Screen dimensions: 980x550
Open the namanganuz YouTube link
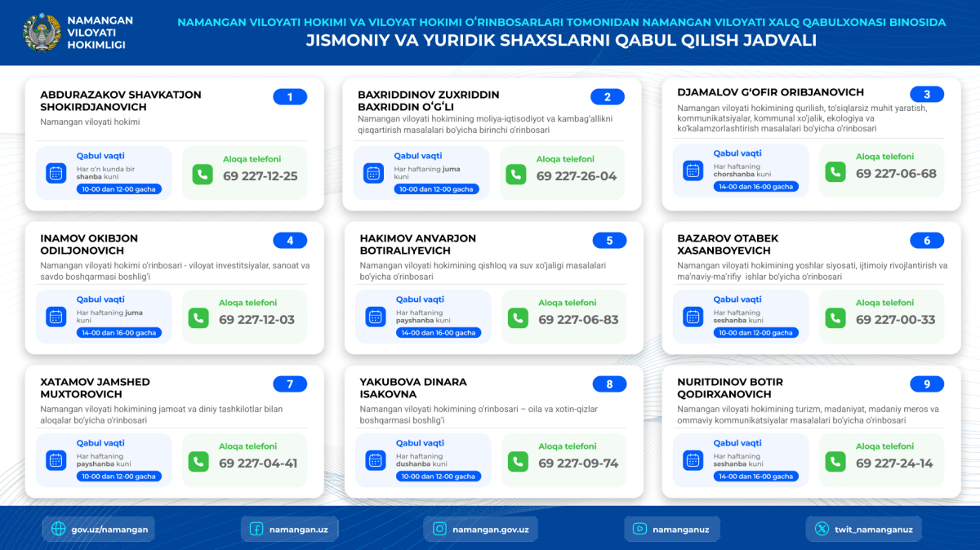coord(671,529)
